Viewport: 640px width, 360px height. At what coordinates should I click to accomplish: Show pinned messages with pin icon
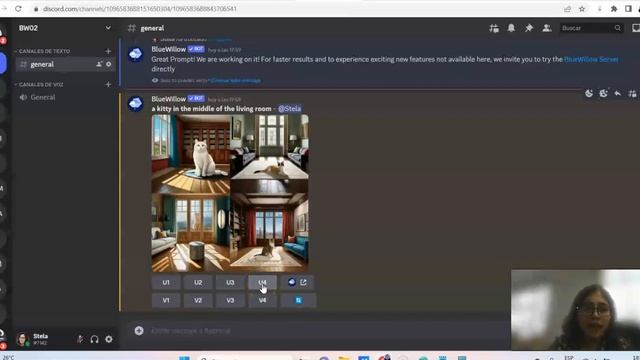(x=529, y=28)
